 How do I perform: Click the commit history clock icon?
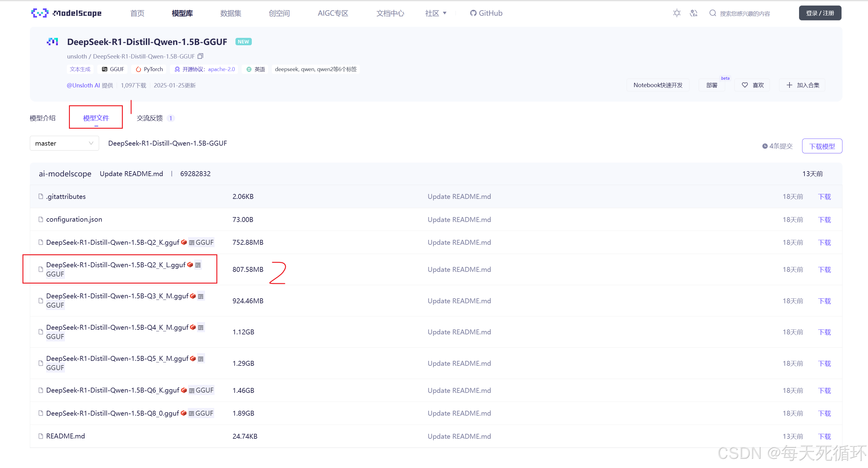(765, 146)
